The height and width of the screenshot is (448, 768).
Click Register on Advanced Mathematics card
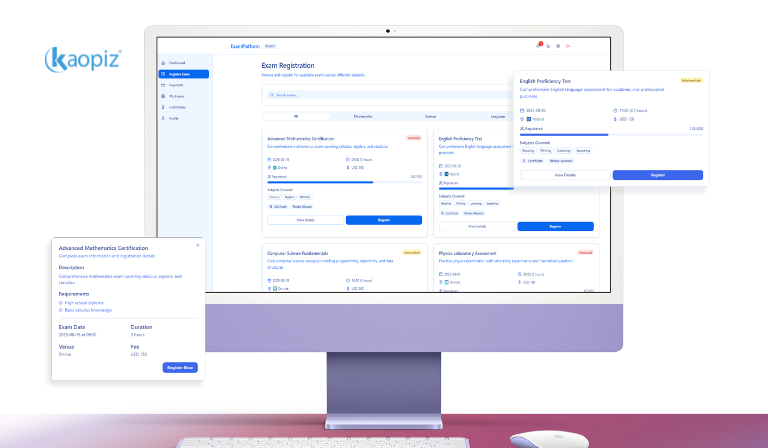point(384,220)
